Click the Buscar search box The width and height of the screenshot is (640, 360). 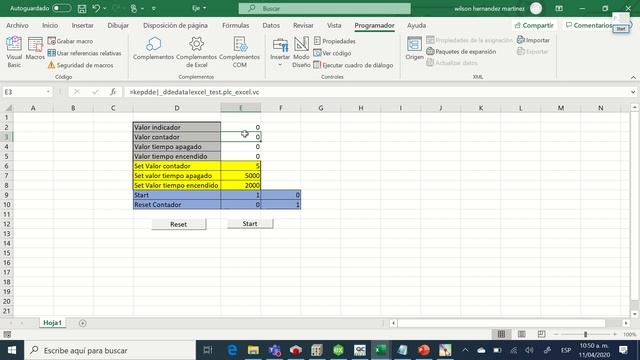324,8
